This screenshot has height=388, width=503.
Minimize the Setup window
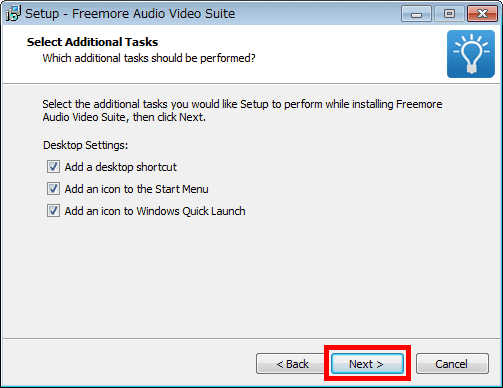click(416, 14)
